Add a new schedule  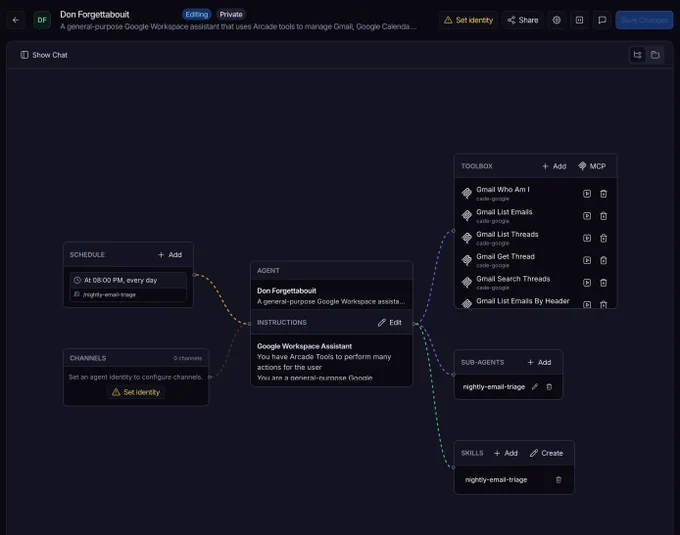pos(170,254)
